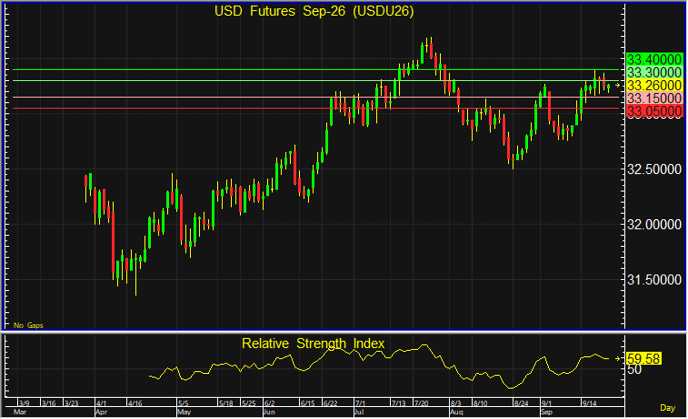Select the 59.58 RSI value label
The height and width of the screenshot is (419, 688).
click(x=643, y=359)
